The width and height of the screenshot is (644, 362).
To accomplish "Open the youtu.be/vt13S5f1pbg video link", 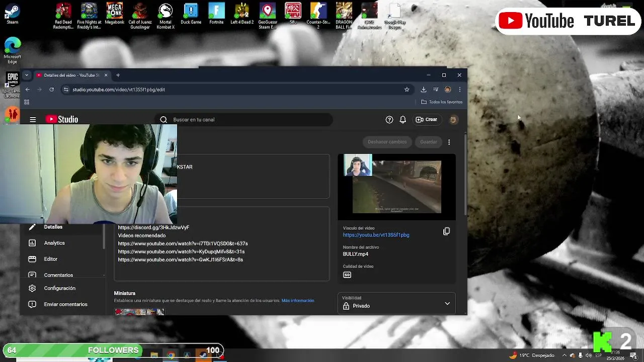I will point(376,235).
